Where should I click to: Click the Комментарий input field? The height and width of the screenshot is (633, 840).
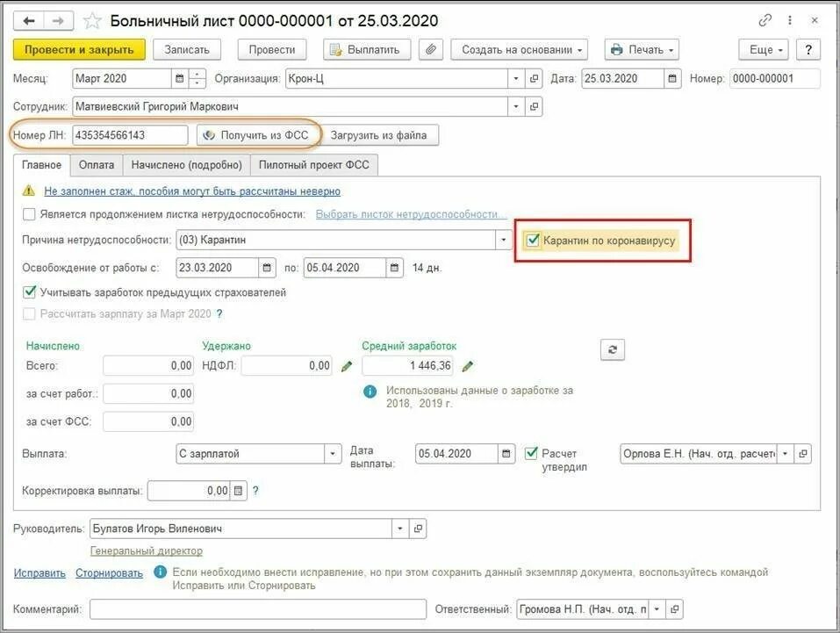258,609
